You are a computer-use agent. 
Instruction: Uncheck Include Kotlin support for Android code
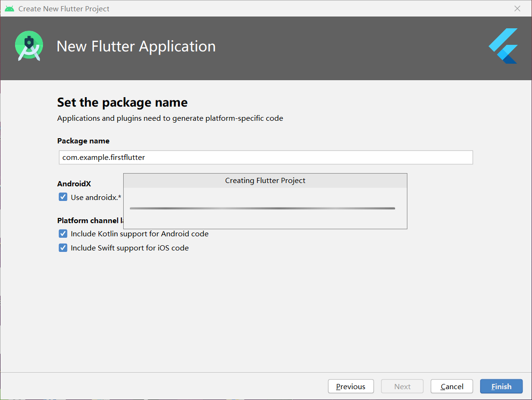(63, 233)
